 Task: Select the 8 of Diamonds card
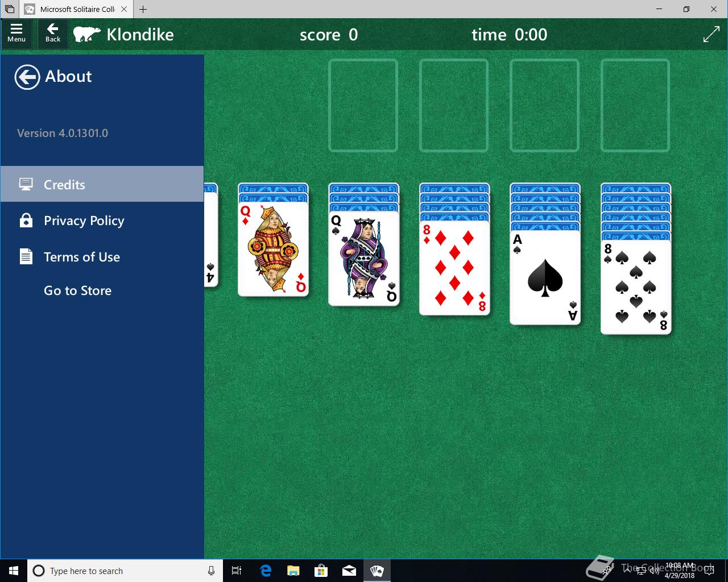[x=454, y=268]
